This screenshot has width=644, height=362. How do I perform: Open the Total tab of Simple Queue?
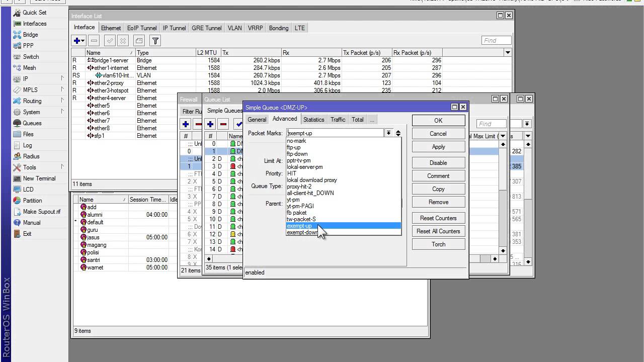tap(358, 120)
